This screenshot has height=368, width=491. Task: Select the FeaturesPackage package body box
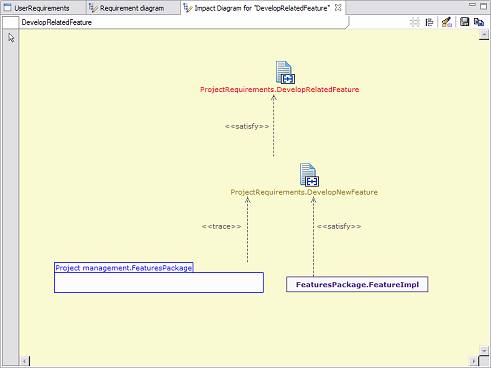coord(159,283)
